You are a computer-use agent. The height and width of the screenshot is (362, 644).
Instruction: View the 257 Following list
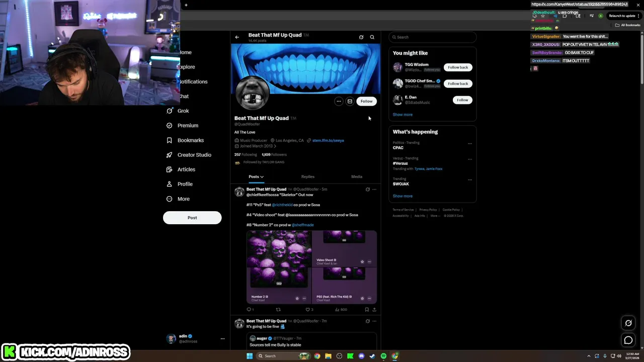point(246,154)
